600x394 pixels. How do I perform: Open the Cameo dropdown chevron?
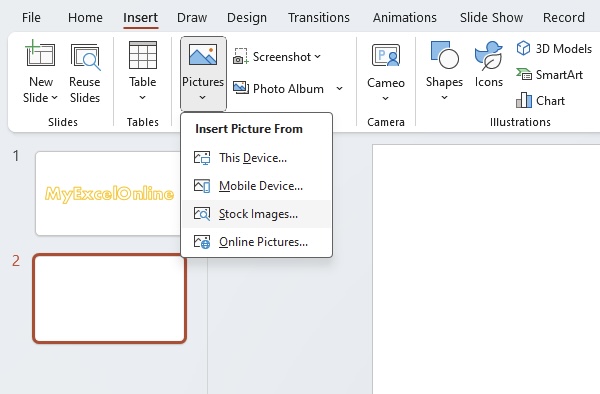click(x=385, y=98)
